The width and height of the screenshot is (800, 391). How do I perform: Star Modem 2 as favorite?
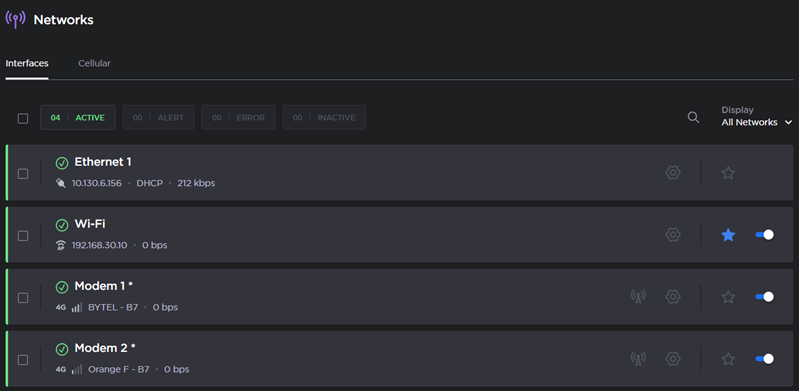tap(728, 359)
